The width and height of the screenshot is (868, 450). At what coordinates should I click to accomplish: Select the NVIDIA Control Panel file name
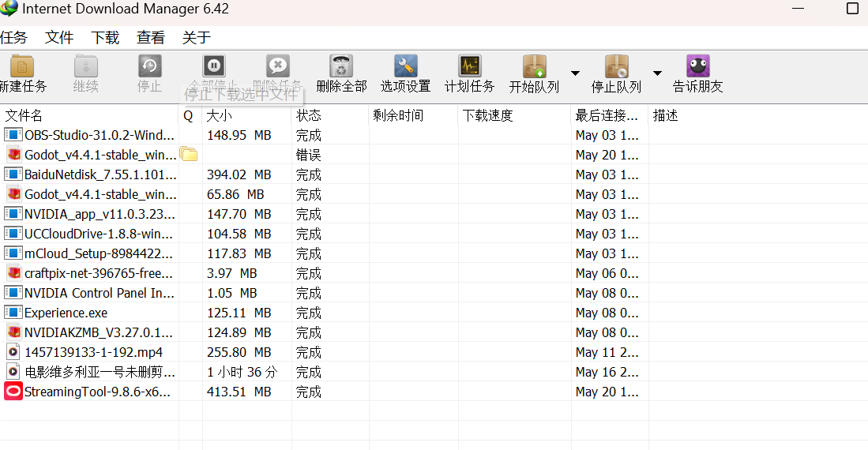[x=100, y=294]
